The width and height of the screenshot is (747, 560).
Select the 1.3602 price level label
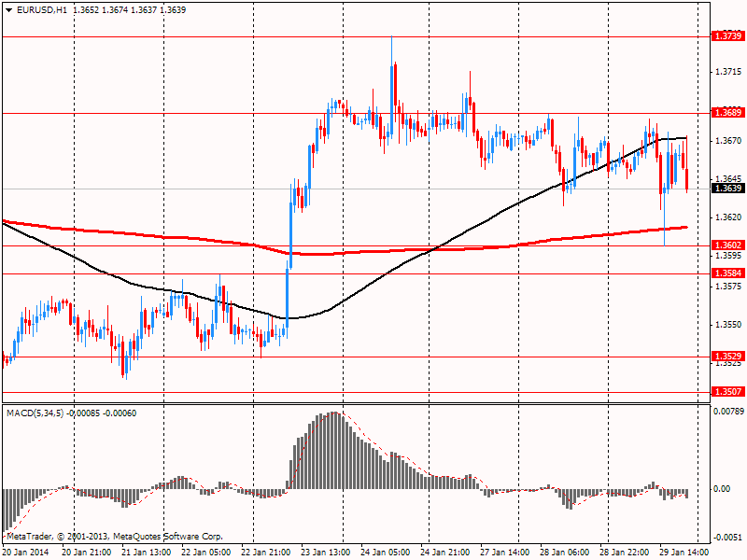pyautogui.click(x=727, y=245)
